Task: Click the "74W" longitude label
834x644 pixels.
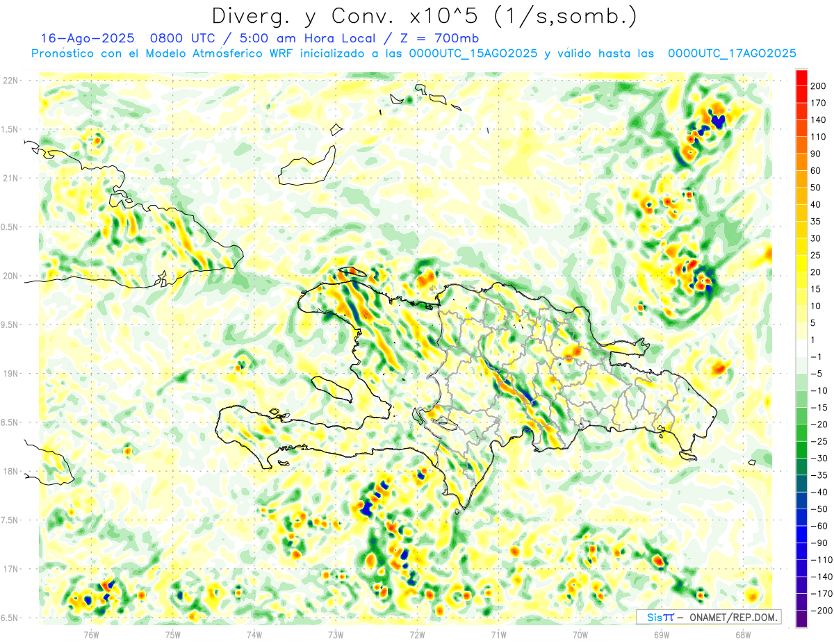Action: [254, 634]
